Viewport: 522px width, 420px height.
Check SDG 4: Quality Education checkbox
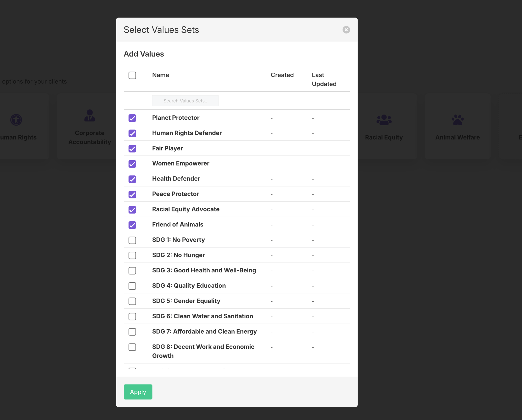tap(132, 286)
